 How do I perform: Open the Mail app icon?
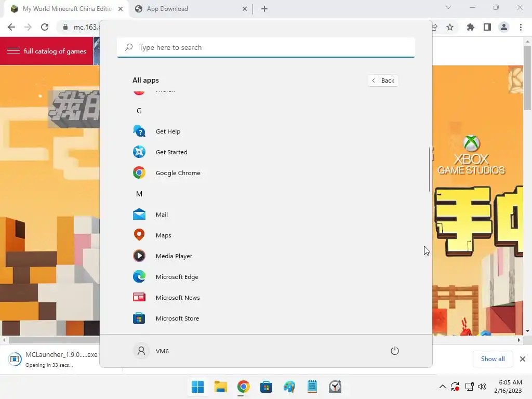tap(139, 215)
